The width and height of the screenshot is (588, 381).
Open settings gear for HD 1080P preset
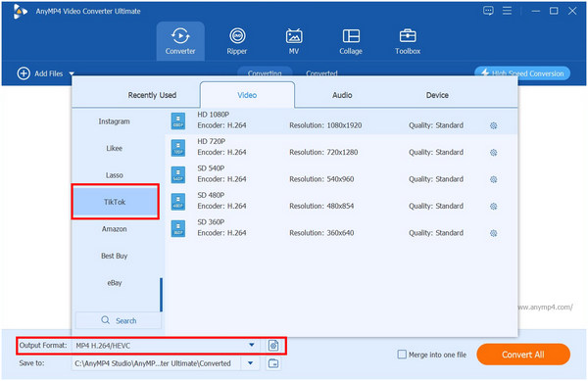click(494, 126)
